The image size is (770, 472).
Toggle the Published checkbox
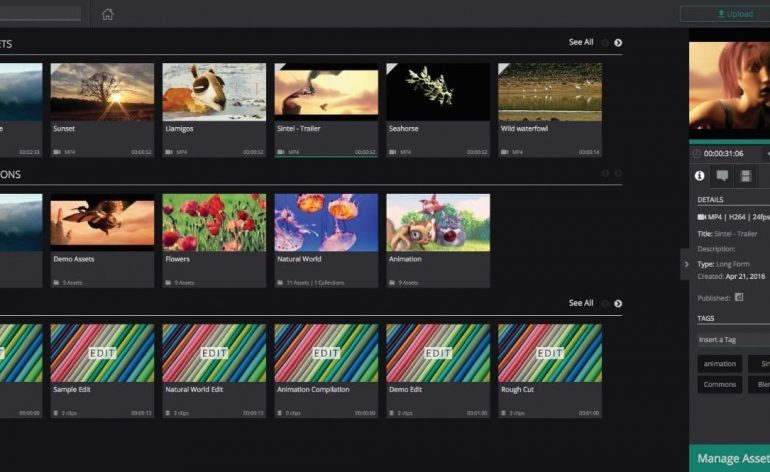coord(739,297)
